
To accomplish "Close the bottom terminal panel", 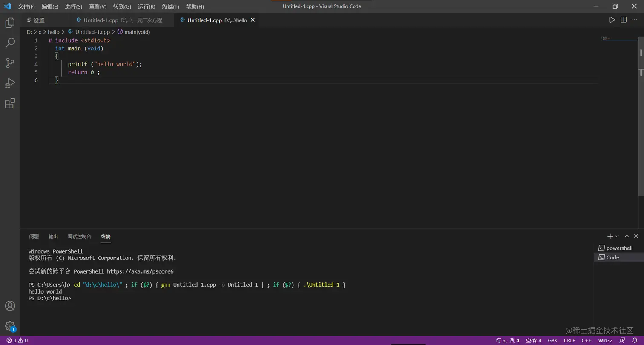I will 636,236.
